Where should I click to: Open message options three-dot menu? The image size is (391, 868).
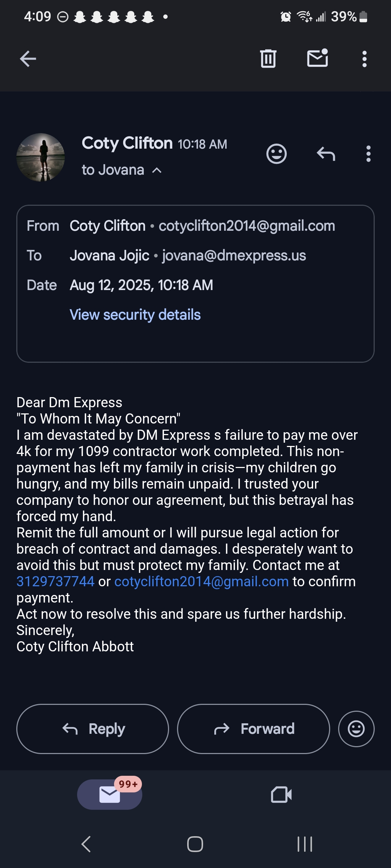tap(368, 154)
